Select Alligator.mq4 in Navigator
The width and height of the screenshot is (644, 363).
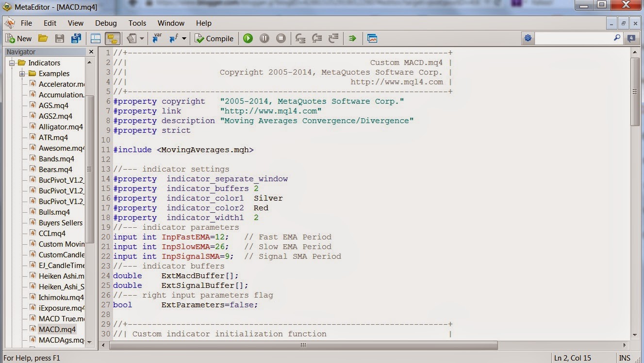(x=61, y=126)
